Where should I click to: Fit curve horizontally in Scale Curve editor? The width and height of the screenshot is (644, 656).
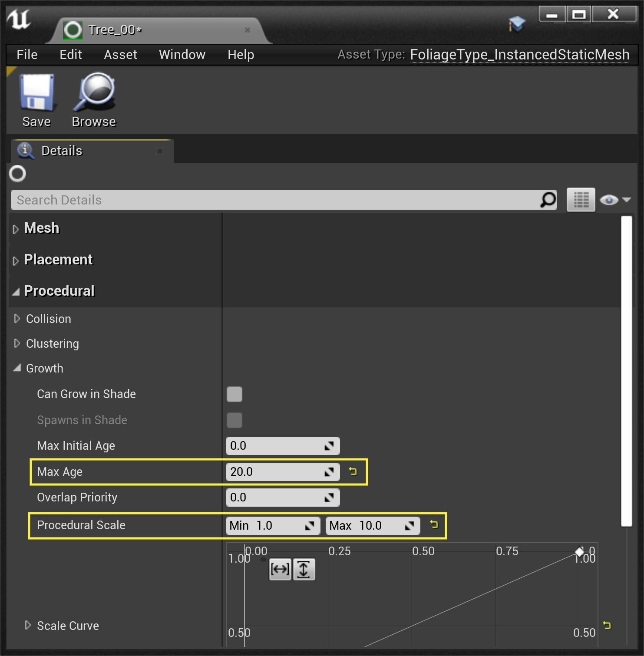[x=280, y=569]
